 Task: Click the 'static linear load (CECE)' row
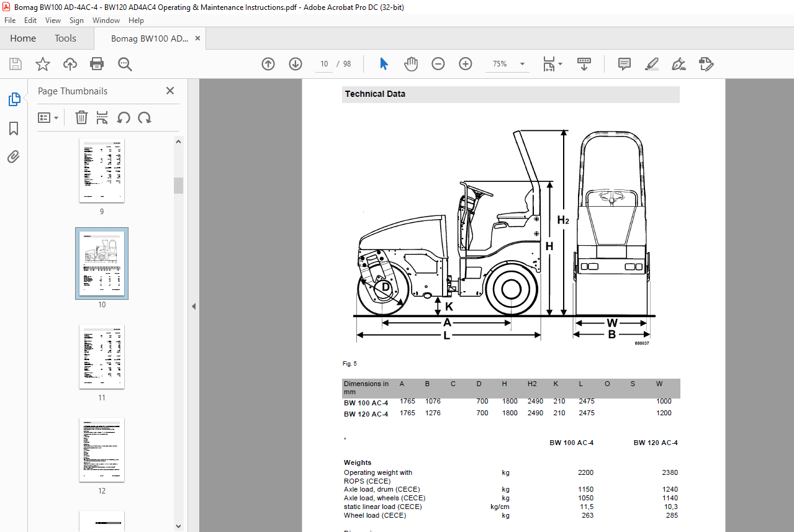click(x=511, y=507)
